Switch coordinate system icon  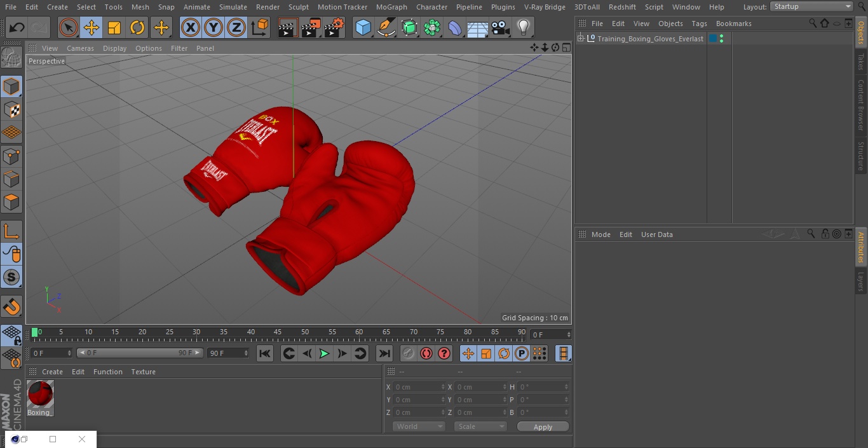tap(260, 27)
